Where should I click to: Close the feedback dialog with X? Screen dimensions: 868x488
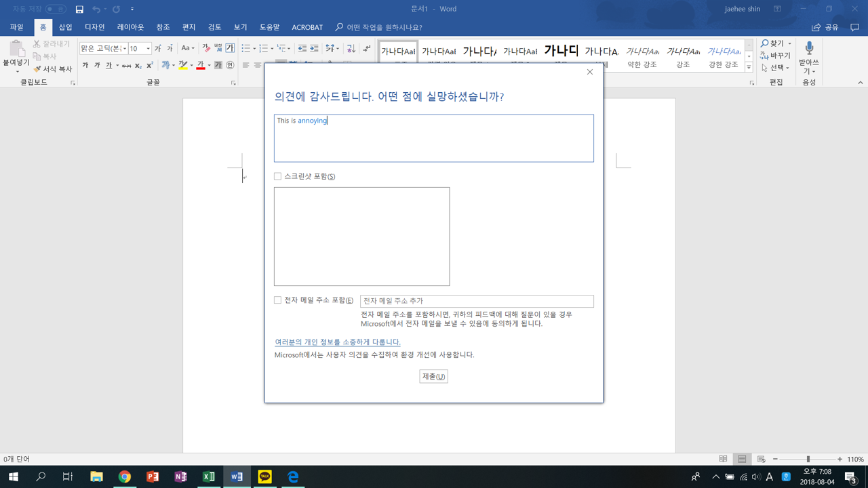click(590, 72)
